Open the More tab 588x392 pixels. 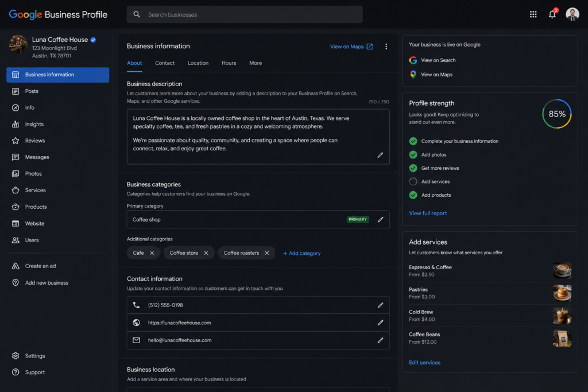(x=256, y=63)
